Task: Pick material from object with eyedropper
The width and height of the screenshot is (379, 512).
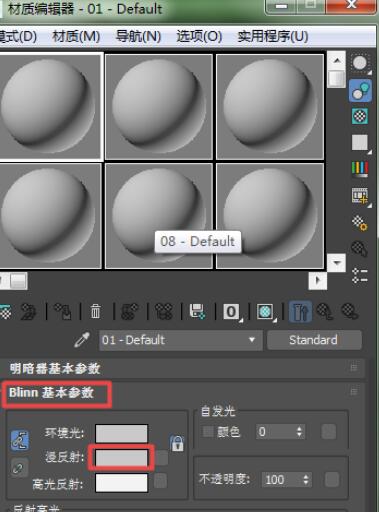Action: 82,340
